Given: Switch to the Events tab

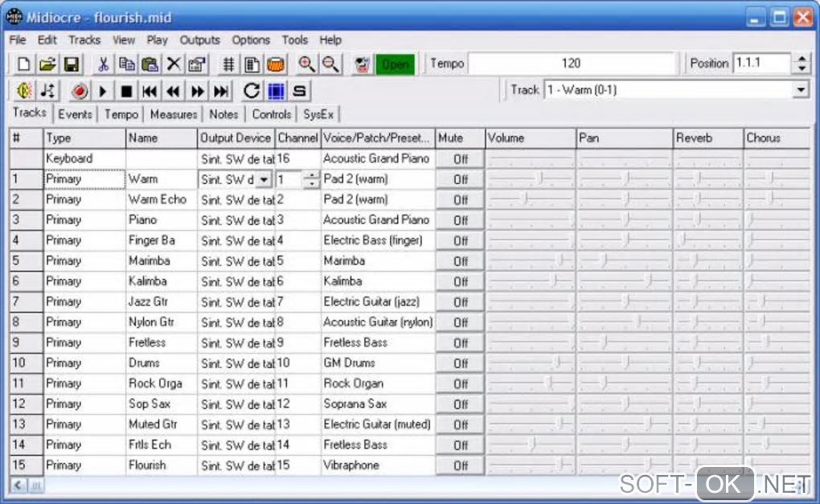Looking at the screenshot, I should pyautogui.click(x=75, y=114).
